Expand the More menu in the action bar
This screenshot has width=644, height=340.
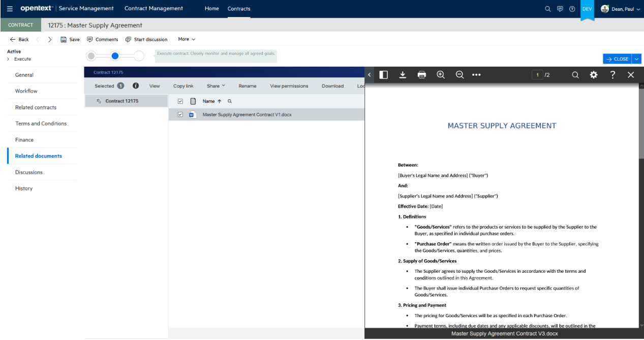tap(186, 39)
